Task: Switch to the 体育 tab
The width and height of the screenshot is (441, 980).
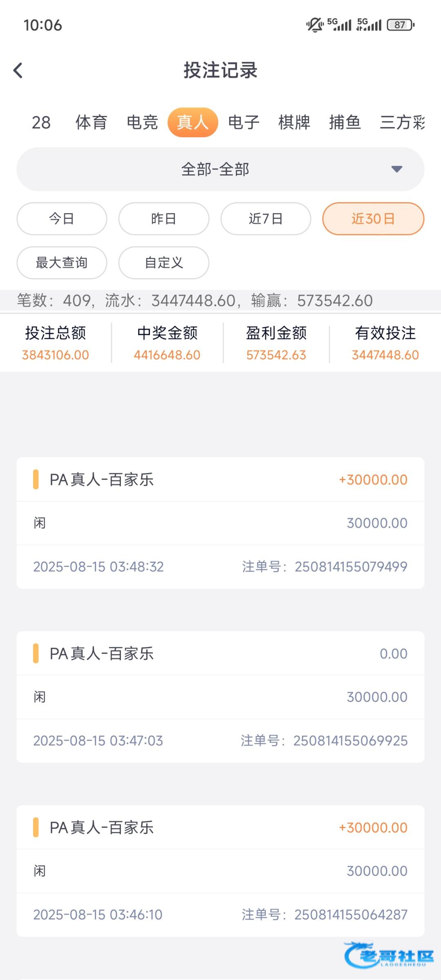Action: (x=91, y=122)
